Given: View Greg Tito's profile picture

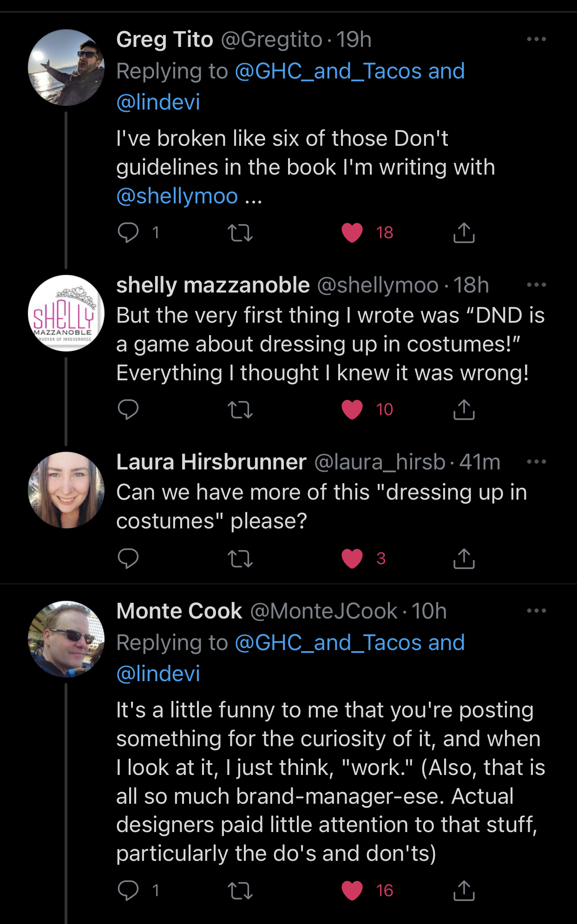Looking at the screenshot, I should click(x=66, y=68).
